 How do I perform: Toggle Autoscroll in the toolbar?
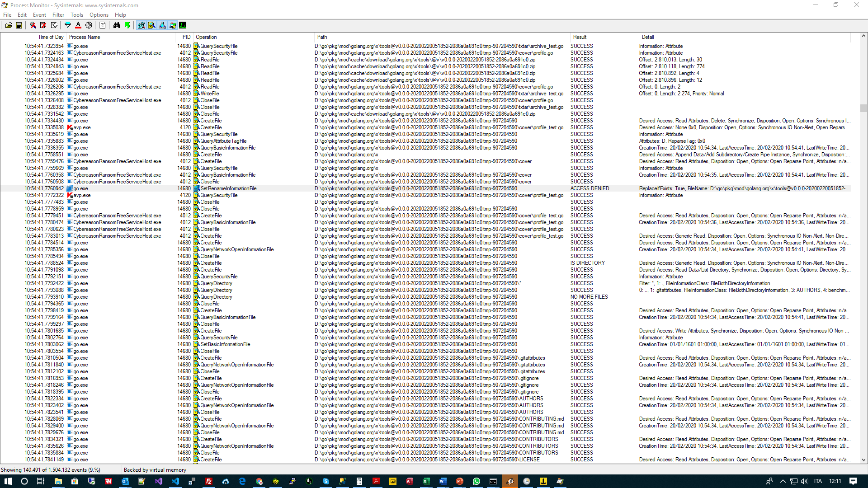click(x=43, y=25)
